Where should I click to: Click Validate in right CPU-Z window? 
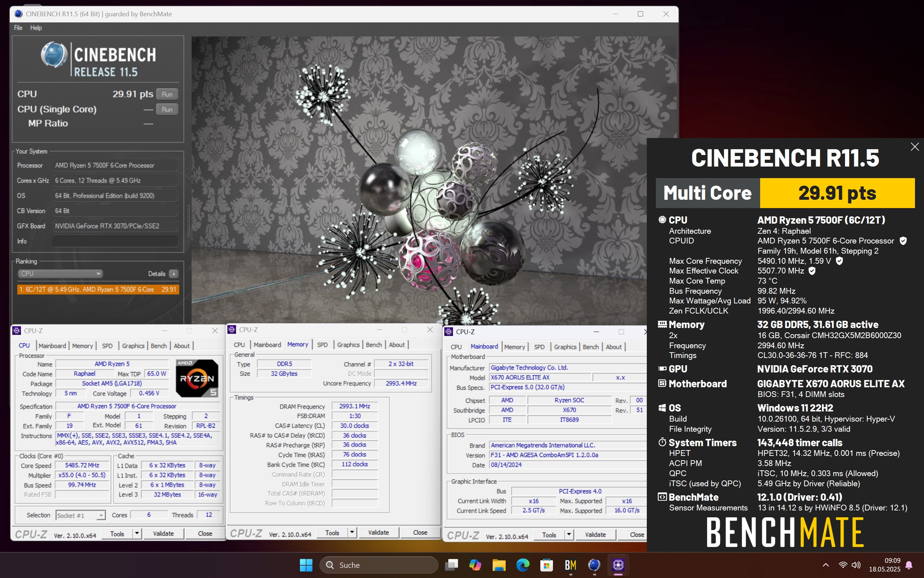click(x=595, y=535)
